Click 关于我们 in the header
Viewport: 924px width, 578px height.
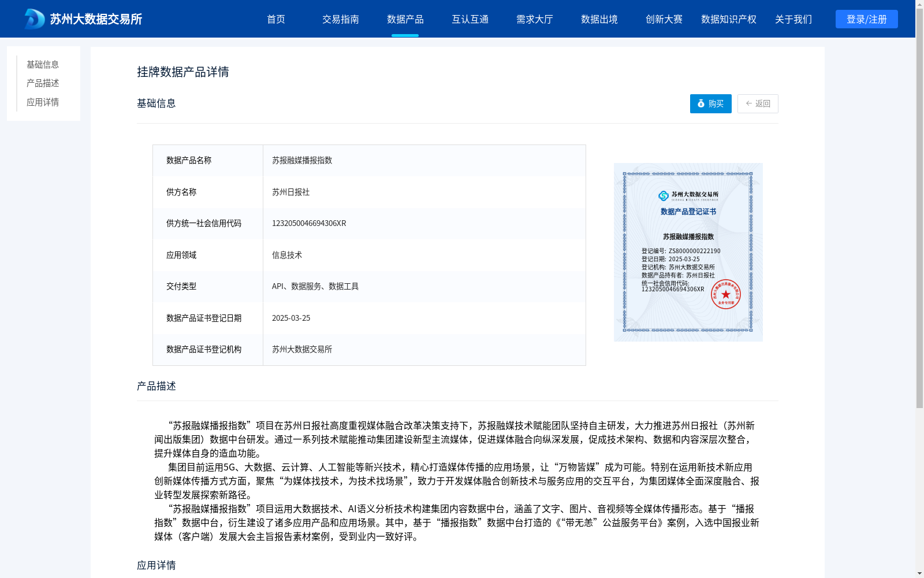point(793,19)
